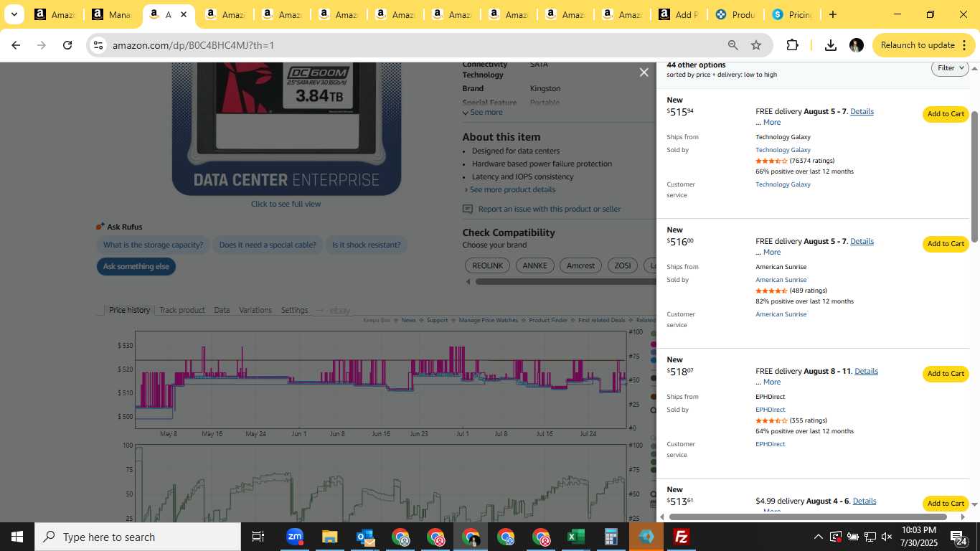Ask Rufus Is it shock resistant
This screenshot has height=551, width=980.
point(366,245)
